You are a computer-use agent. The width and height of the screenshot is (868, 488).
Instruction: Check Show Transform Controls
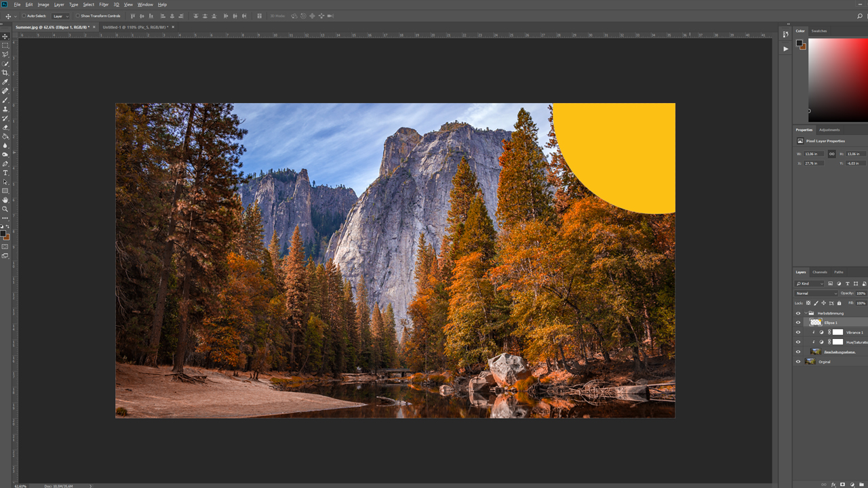(77, 16)
